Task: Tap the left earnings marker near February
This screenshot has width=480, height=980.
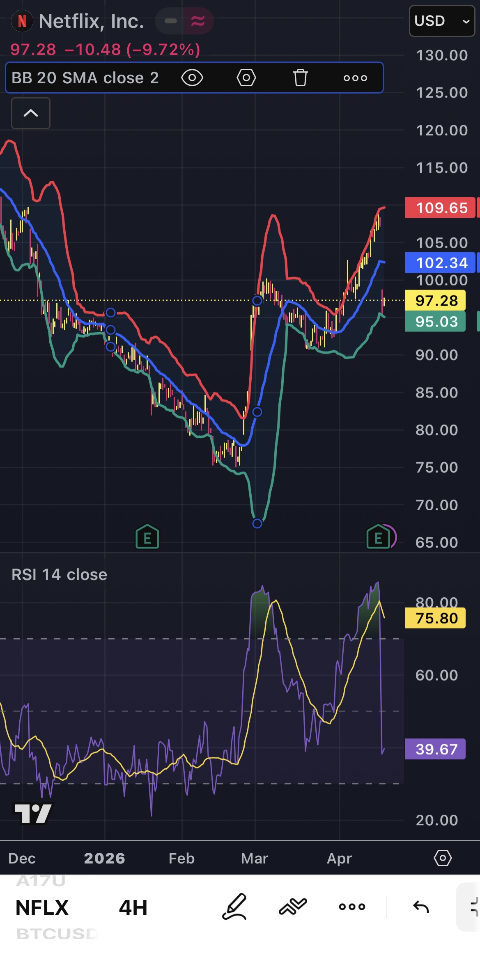Action: point(147,537)
